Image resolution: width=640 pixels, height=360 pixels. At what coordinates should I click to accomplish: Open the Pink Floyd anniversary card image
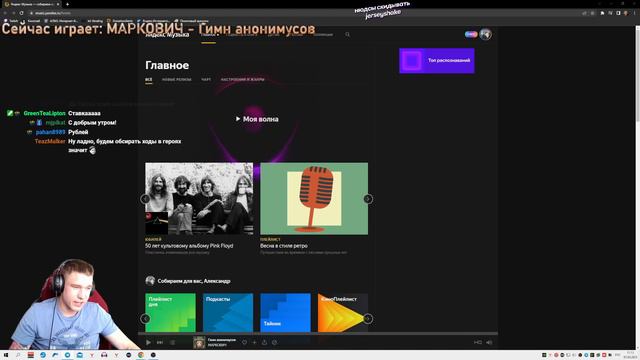[199, 199]
